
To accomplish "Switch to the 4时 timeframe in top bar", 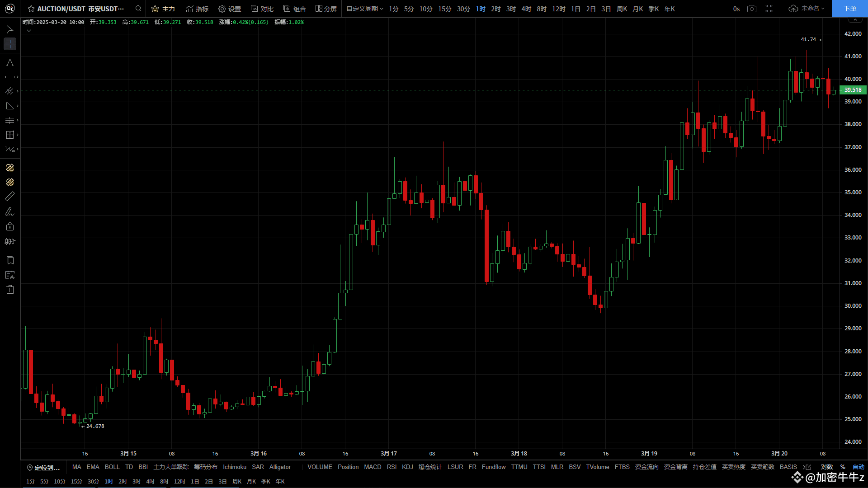I will coord(526,9).
